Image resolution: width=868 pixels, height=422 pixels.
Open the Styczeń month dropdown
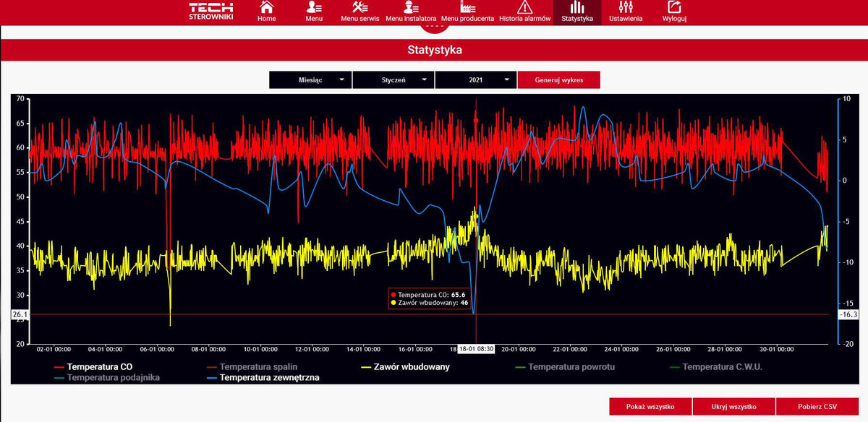[393, 80]
